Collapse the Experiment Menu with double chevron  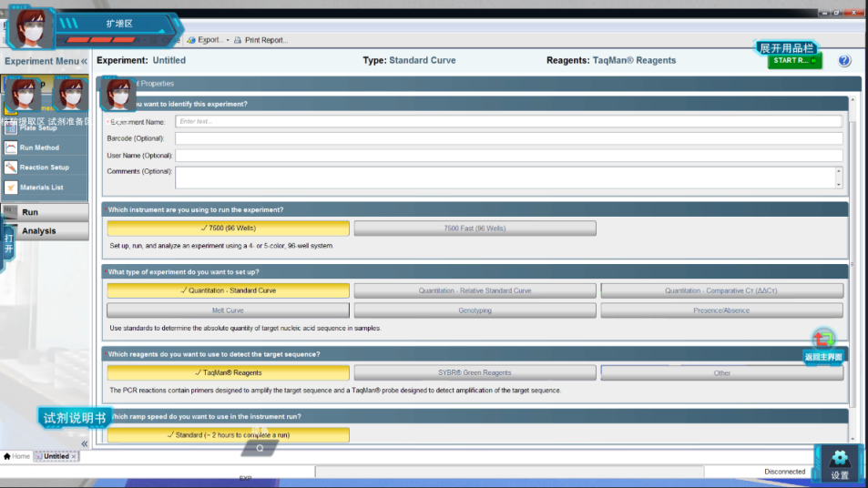coord(84,61)
